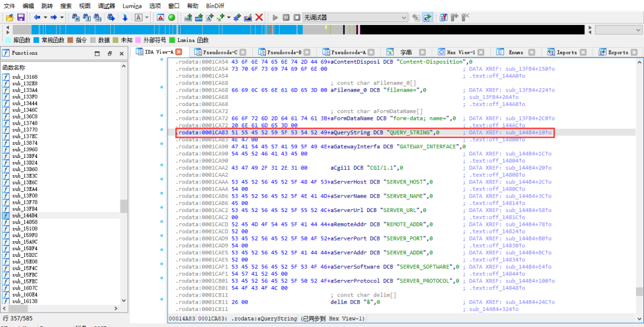Click the 常规函数 blue legend swatch
The width and height of the screenshot is (644, 327).
click(x=36, y=41)
